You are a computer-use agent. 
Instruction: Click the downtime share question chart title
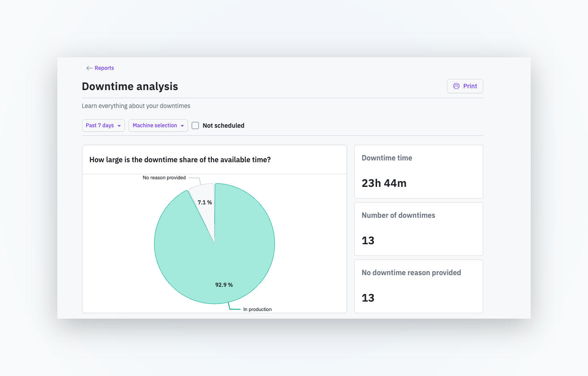pos(180,160)
